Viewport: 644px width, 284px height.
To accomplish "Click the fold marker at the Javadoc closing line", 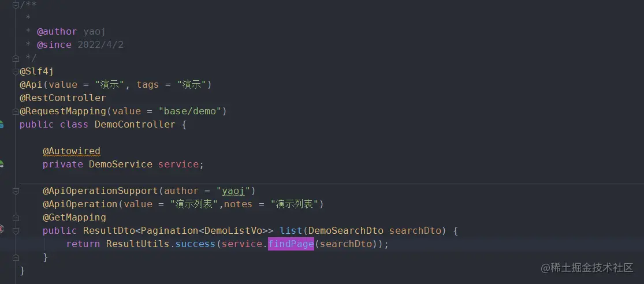I will 16,58.
